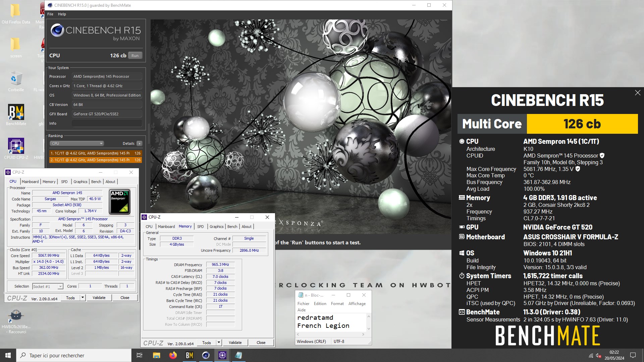Open the Corbeille recycle bin icon
This screenshot has width=644, height=362.
16,81
